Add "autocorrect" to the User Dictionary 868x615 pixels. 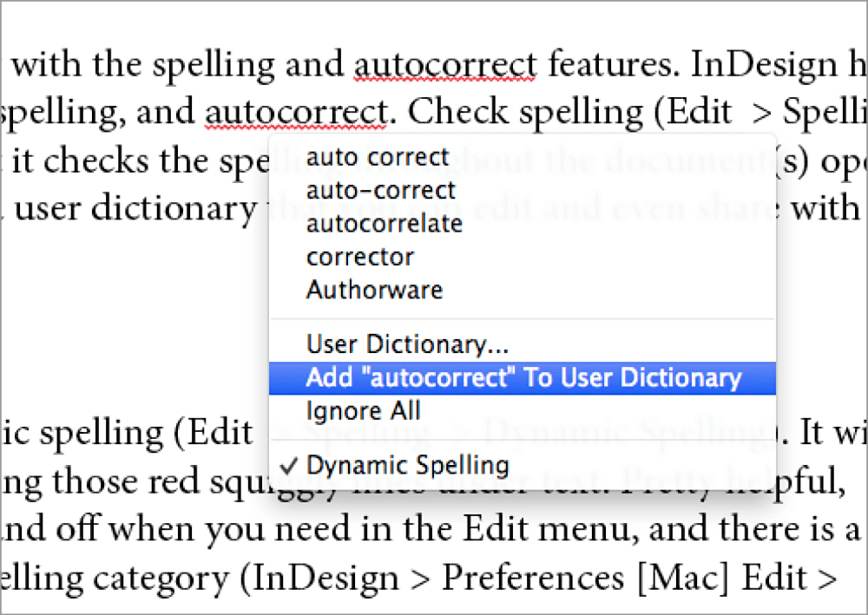click(524, 377)
